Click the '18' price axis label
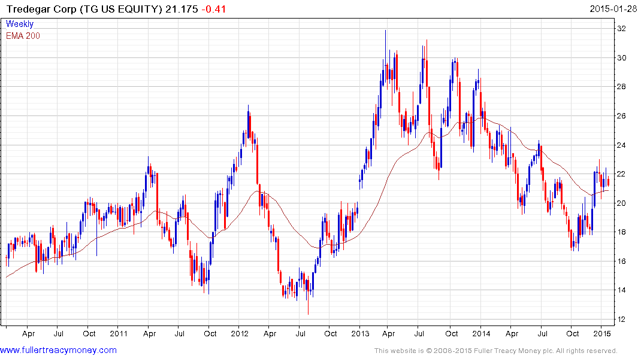Image resolution: width=644 pixels, height=359 pixels. (621, 232)
